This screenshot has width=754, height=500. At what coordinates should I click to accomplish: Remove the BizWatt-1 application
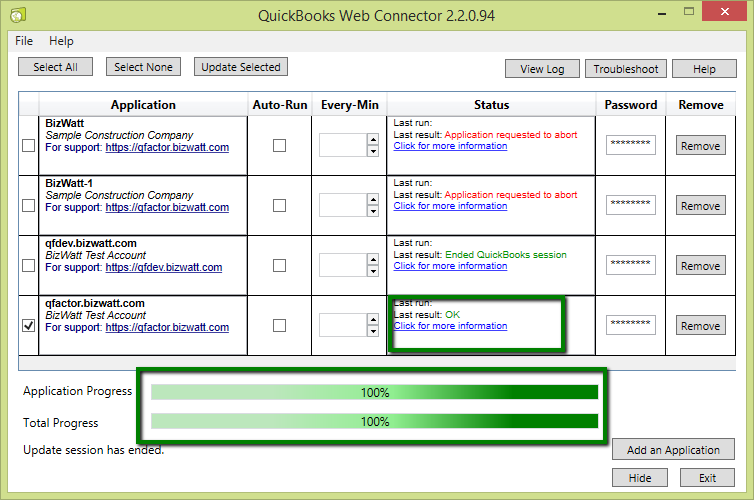pos(701,206)
